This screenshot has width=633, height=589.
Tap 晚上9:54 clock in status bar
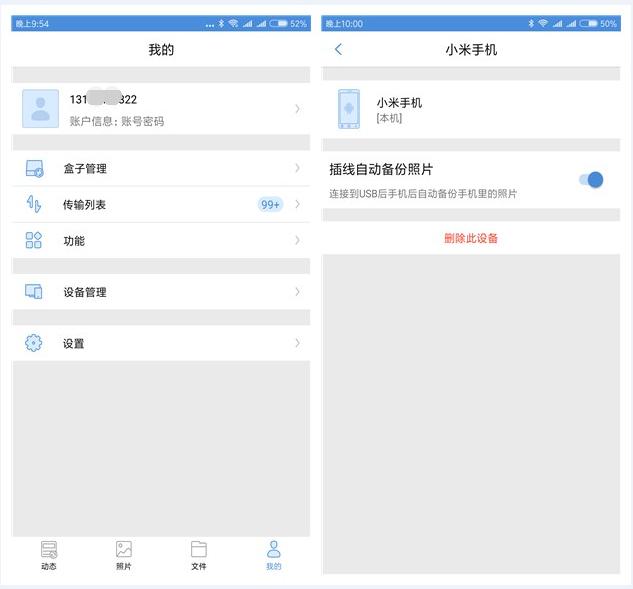click(32, 24)
